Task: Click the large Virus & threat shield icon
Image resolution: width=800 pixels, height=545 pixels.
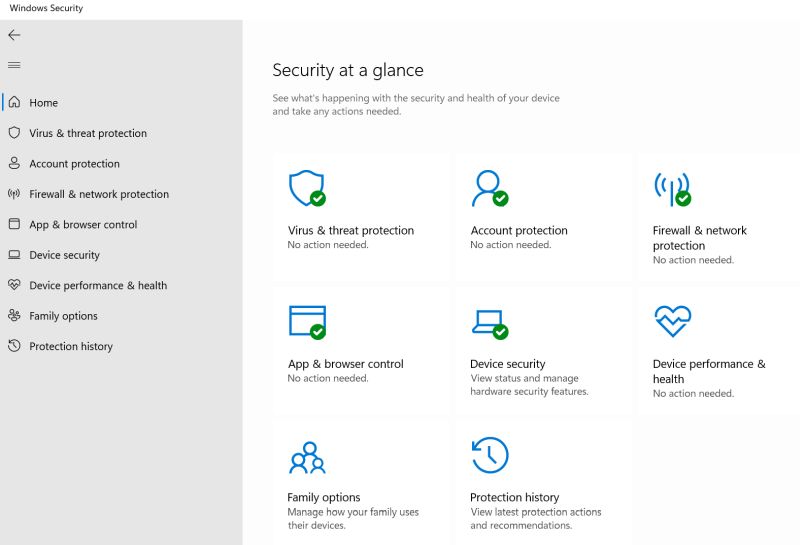Action: coord(307,188)
